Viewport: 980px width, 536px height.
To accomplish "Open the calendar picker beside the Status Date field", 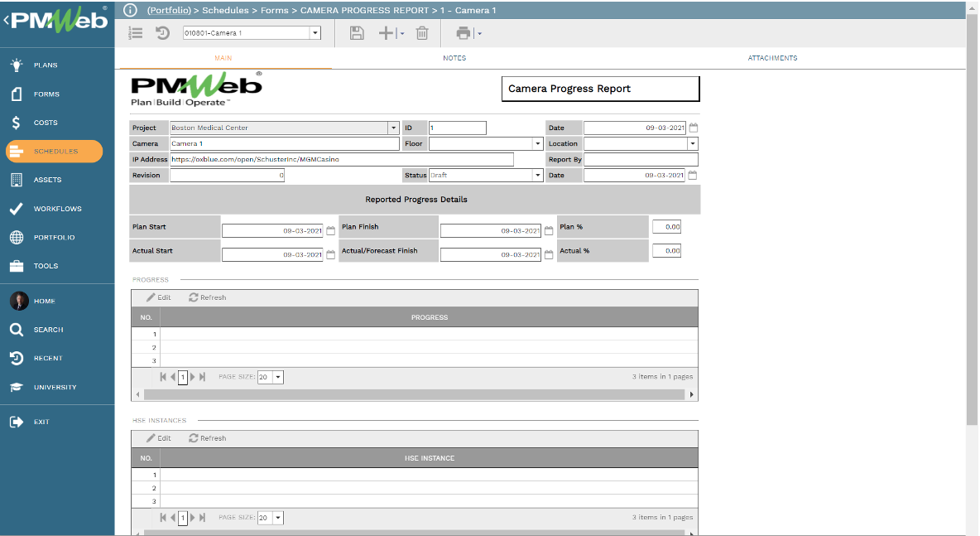I will pyautogui.click(x=693, y=176).
